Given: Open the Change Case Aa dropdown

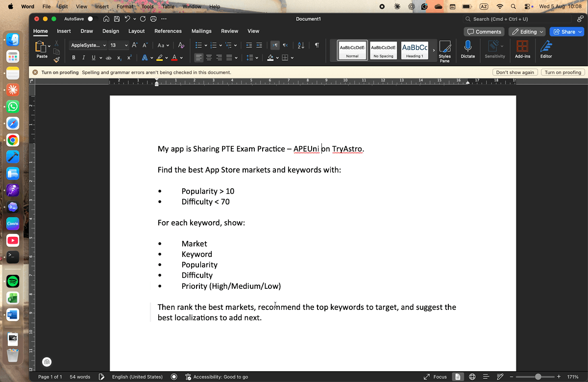Looking at the screenshot, I should [163, 45].
